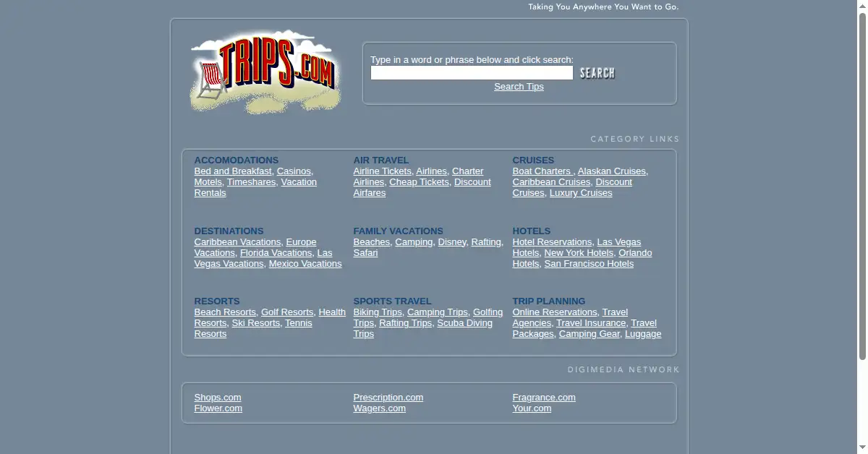Open the Golf Resorts link
Screen dimensions: 868x454
(x=287, y=312)
